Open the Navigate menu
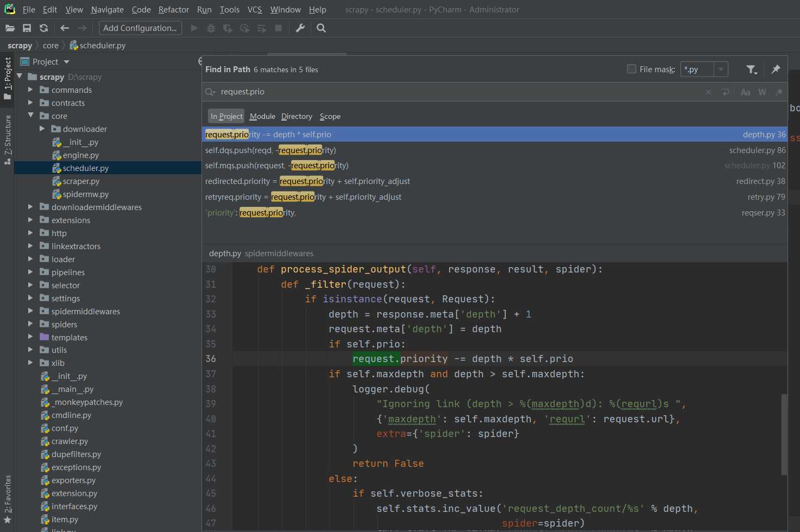800x532 pixels. 108,10
